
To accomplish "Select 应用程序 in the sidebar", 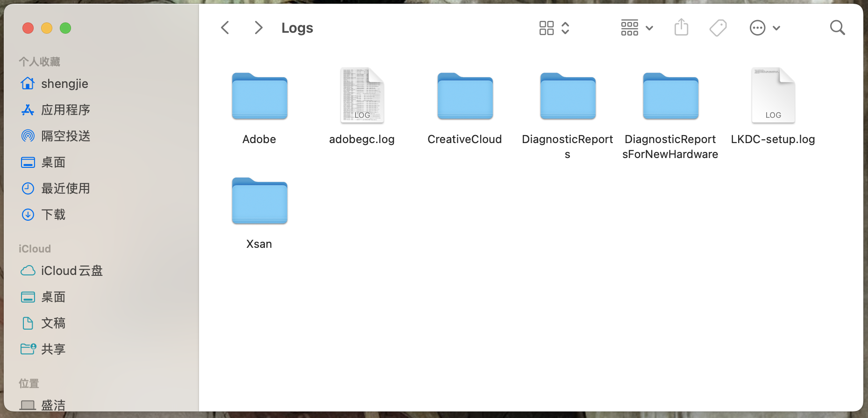I will (x=65, y=110).
